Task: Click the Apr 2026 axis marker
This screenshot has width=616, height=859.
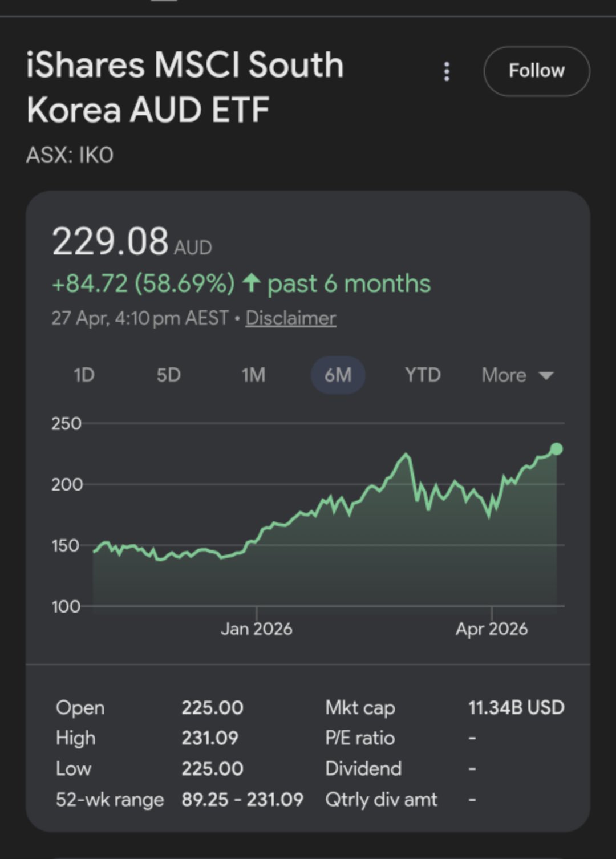Action: click(x=492, y=629)
